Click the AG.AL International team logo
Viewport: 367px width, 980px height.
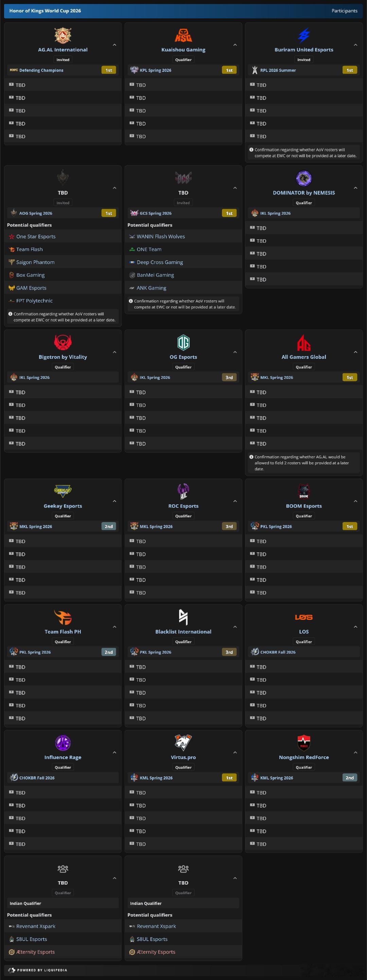(x=63, y=35)
